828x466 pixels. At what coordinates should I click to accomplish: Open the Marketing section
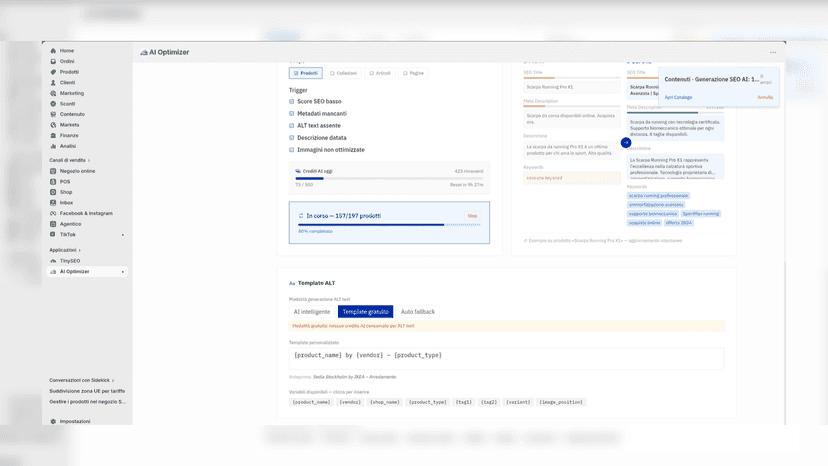[x=71, y=93]
